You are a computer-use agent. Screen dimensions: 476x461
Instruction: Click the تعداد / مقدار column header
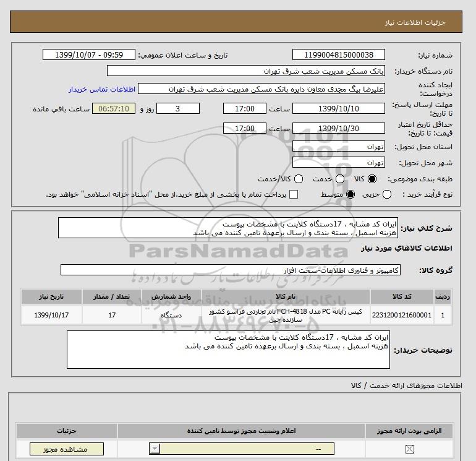pyautogui.click(x=112, y=296)
